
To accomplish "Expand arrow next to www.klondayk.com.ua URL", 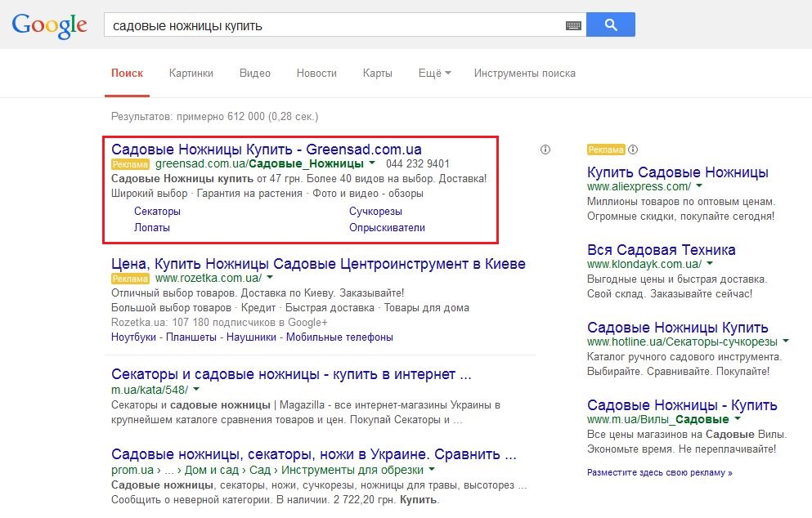I will [710, 264].
